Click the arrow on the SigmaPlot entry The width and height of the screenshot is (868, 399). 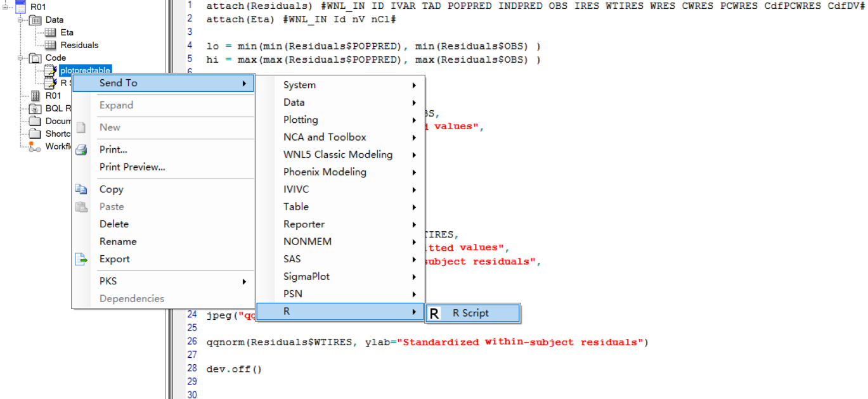[414, 277]
